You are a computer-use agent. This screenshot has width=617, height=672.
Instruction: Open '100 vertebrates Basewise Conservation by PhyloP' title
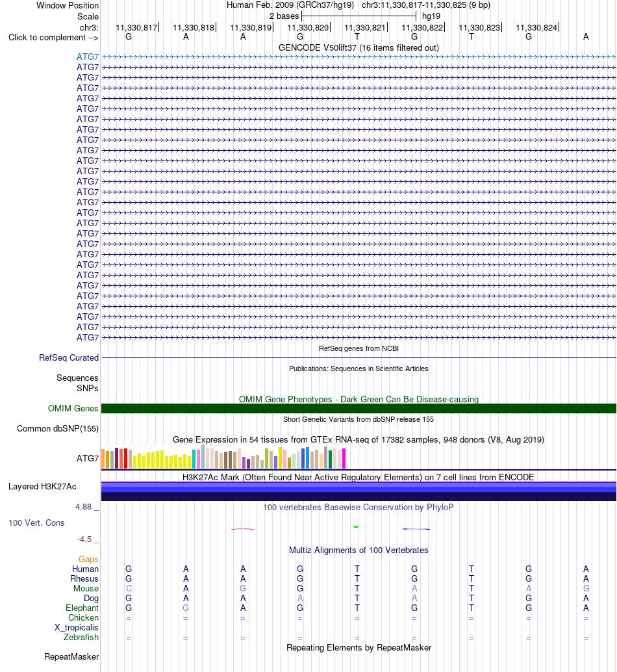(359, 507)
